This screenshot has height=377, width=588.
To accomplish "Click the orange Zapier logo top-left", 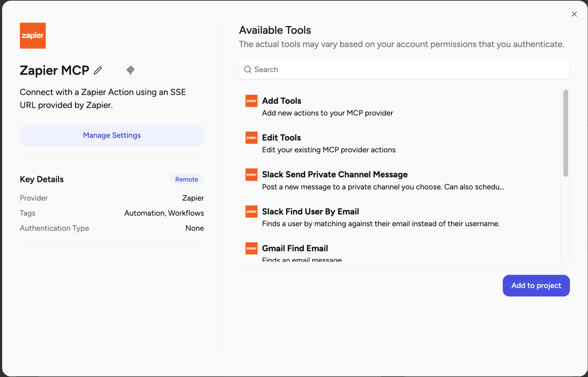I will pos(33,35).
